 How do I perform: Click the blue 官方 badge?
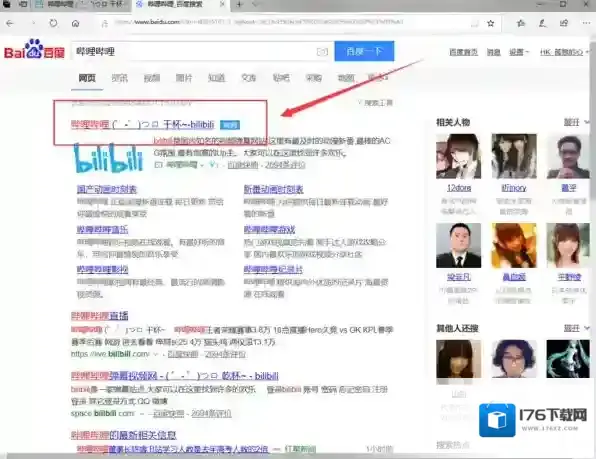230,125
